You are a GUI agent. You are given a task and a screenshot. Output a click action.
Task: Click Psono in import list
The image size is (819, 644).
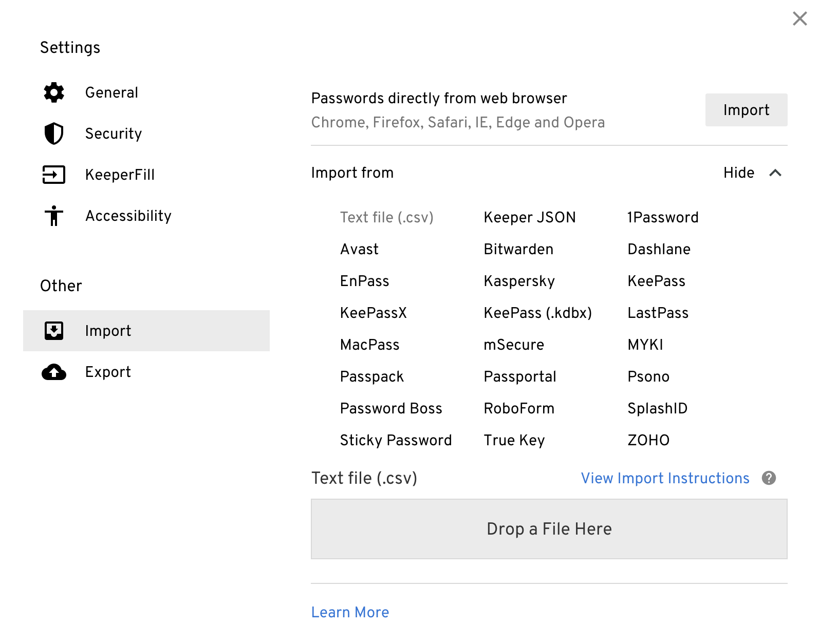(x=648, y=376)
